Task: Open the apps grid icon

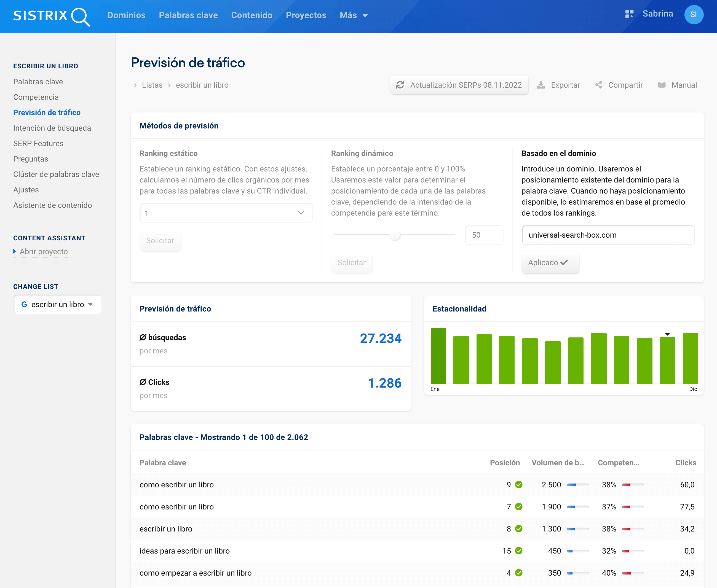Action: coord(629,14)
